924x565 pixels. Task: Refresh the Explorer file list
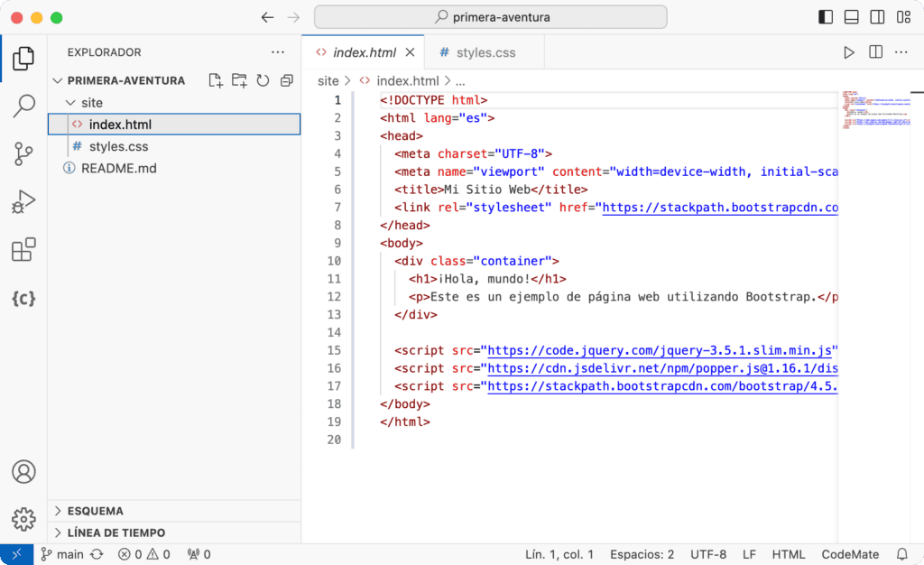tap(263, 80)
